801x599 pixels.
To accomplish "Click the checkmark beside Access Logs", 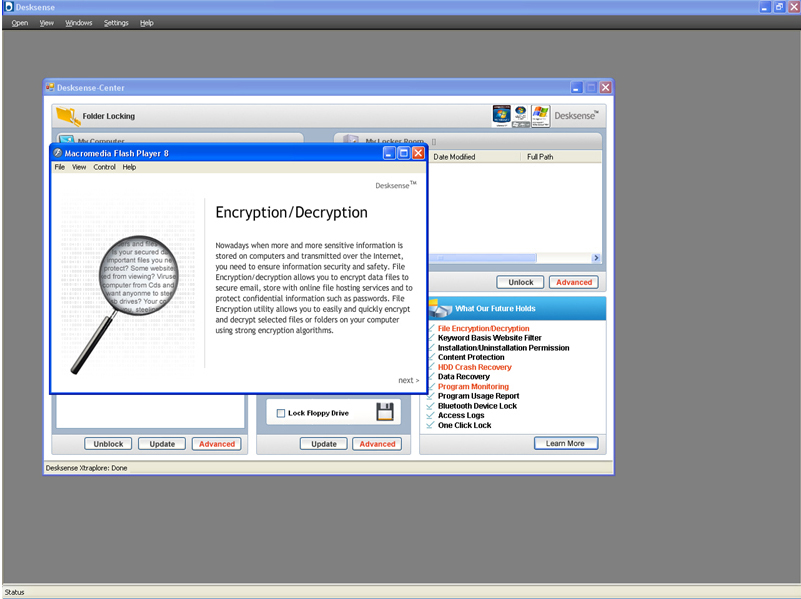I will coord(430,415).
